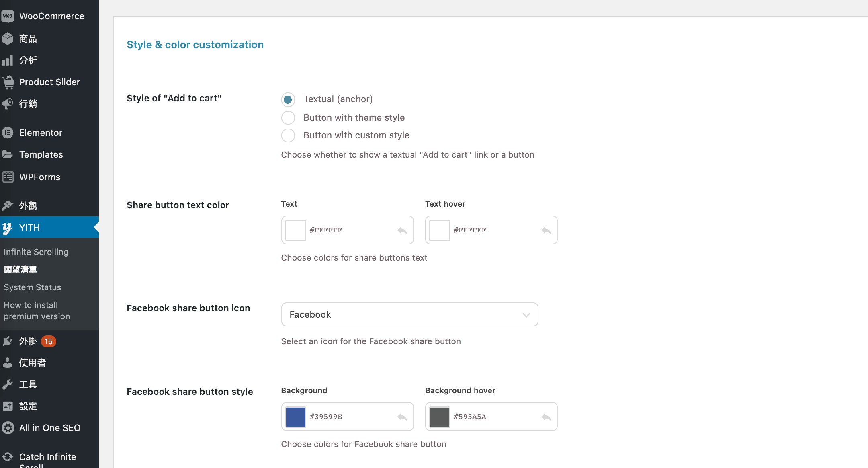
Task: Open the WPForms menu
Action: pyautogui.click(x=40, y=177)
